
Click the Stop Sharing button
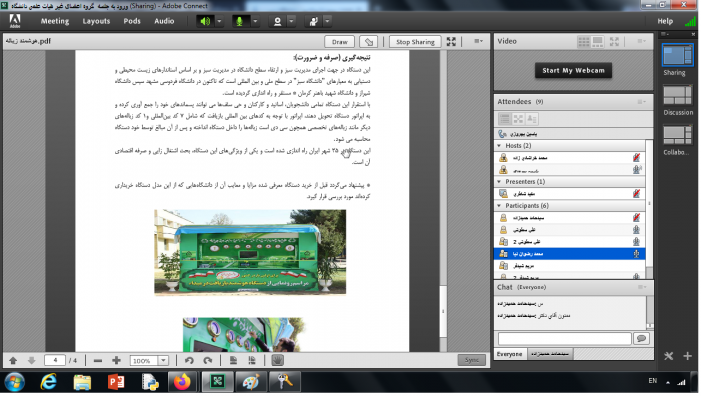pos(415,42)
